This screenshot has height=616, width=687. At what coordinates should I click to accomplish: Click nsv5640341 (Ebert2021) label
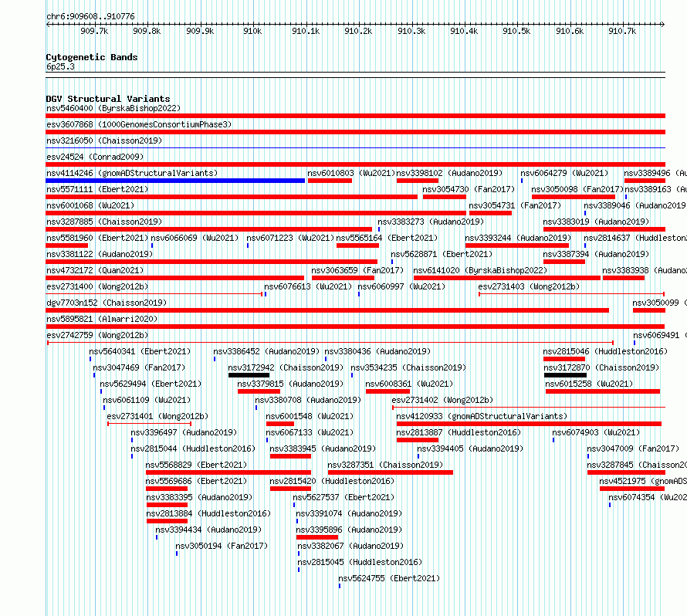tap(140, 351)
